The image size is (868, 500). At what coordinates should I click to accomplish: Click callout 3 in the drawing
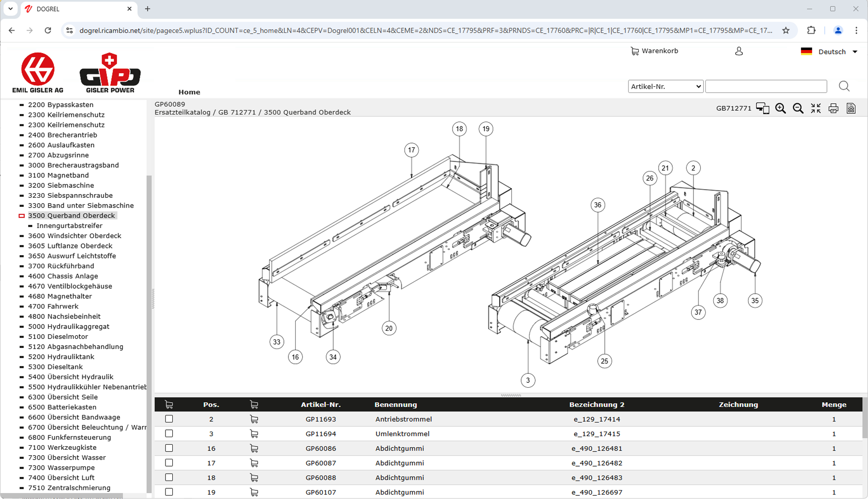(528, 381)
